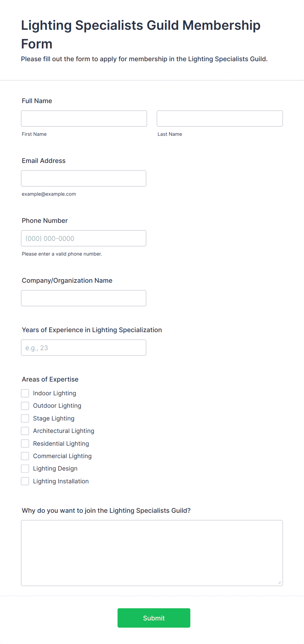Viewport: 304px width, 644px height.
Task: Select the Phone Number input box
Action: click(84, 238)
